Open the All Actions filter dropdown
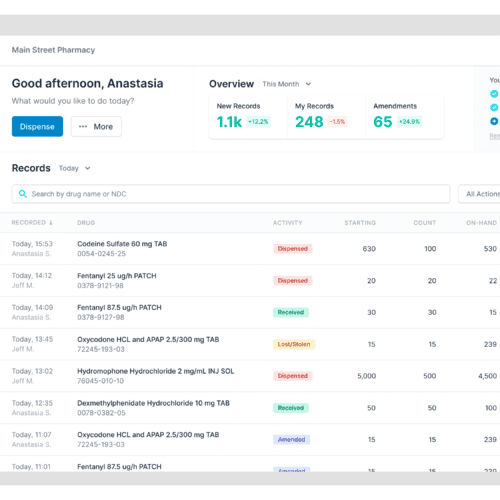 [x=480, y=194]
